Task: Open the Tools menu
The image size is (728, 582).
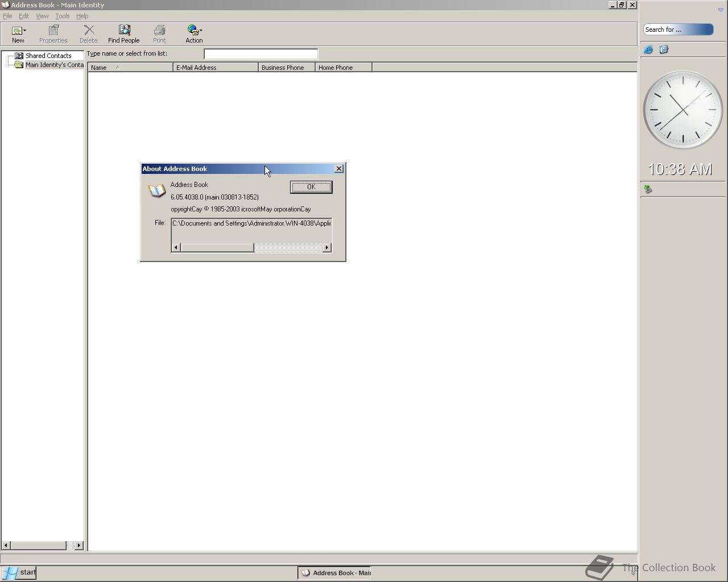Action: click(63, 16)
